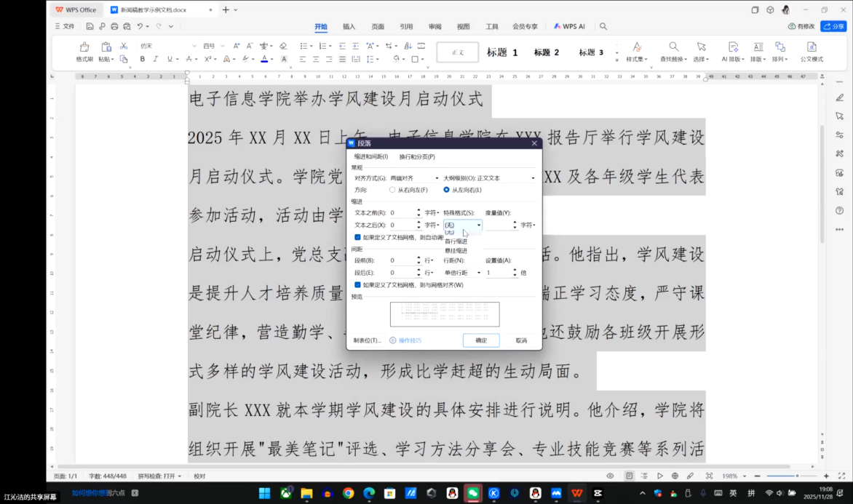Select the 从左向右 direction radio button
The image size is (853, 504).
point(446,190)
